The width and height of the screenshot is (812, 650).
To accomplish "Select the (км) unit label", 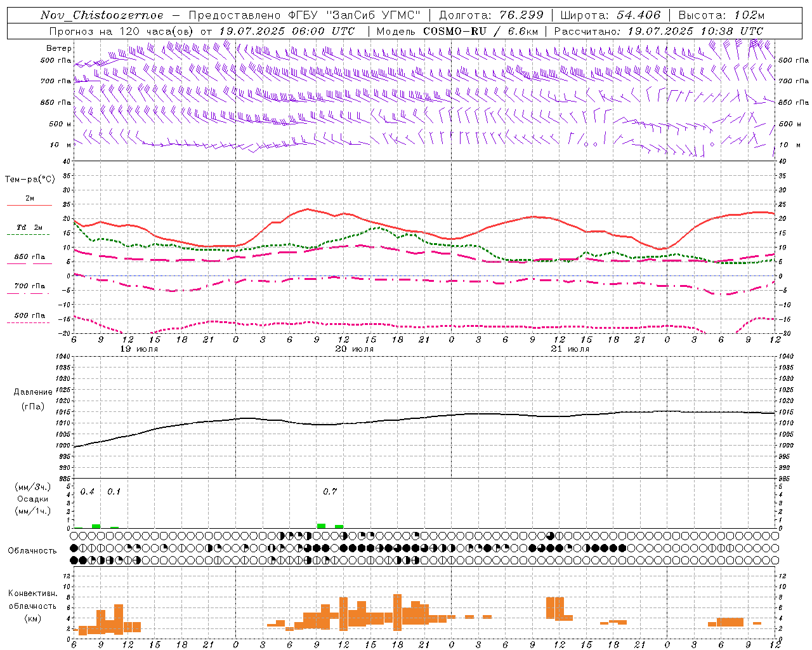I will coord(33,618).
